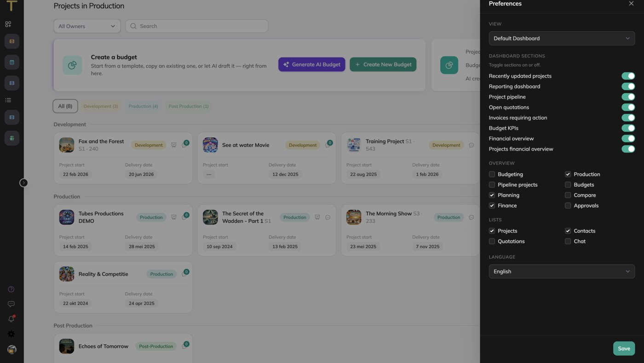Open the settings gear icon
Viewport: 644px width, 363px height.
11,334
